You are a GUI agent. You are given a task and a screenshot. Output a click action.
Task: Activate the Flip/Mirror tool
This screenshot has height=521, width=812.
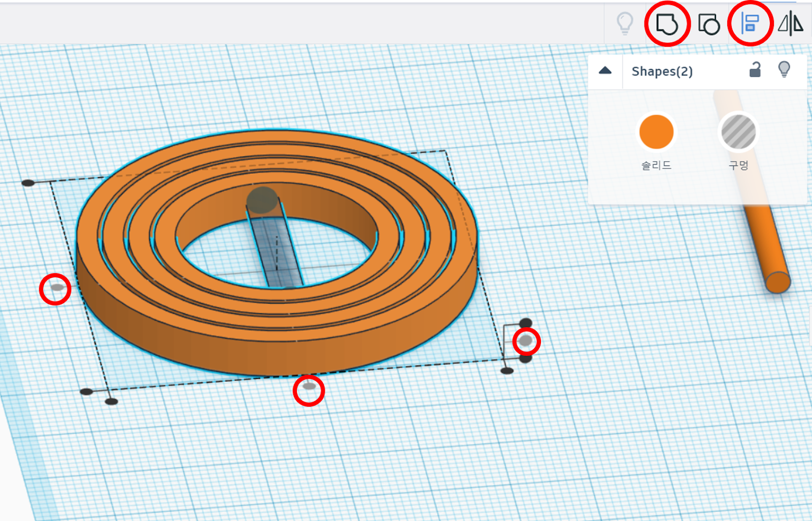pyautogui.click(x=790, y=23)
